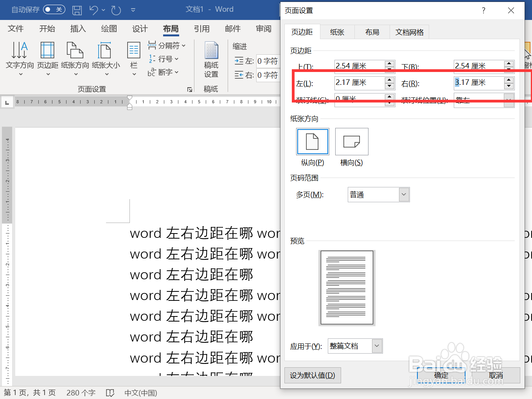Click the 280 个字 word count

coord(81,393)
